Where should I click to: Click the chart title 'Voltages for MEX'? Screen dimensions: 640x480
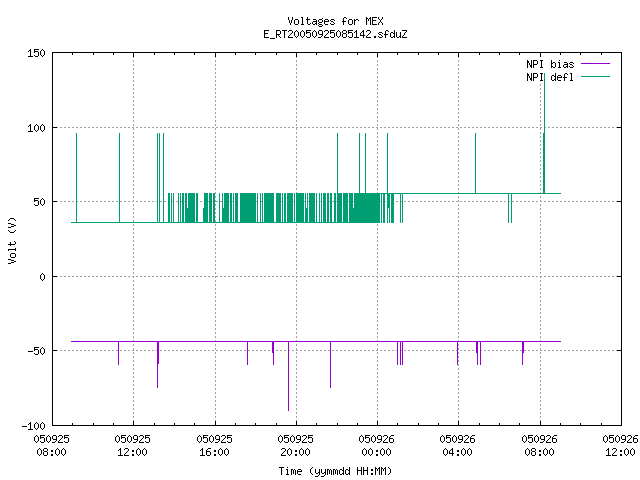point(335,21)
